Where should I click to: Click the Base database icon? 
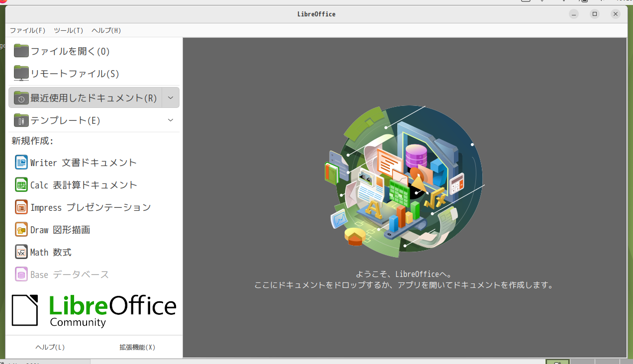(x=21, y=274)
